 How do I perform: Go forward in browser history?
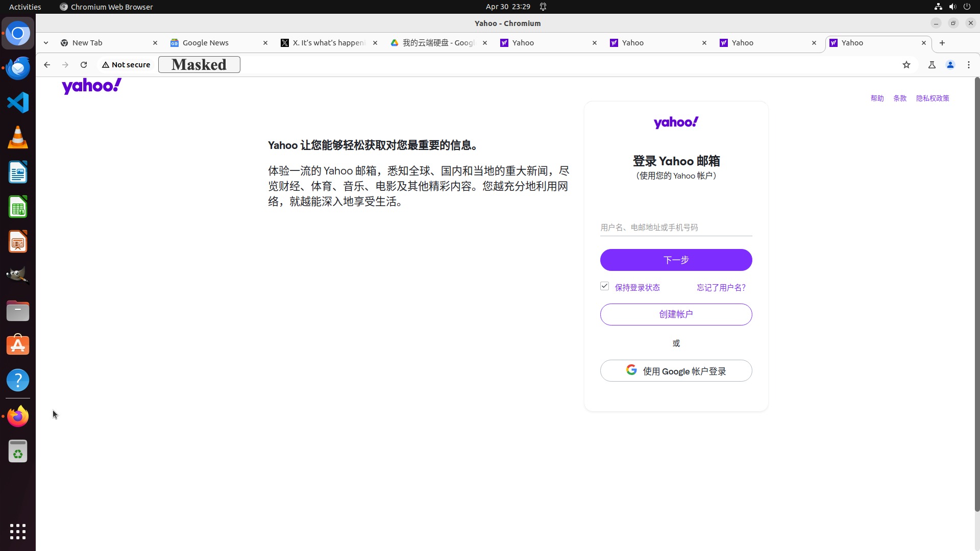(65, 65)
